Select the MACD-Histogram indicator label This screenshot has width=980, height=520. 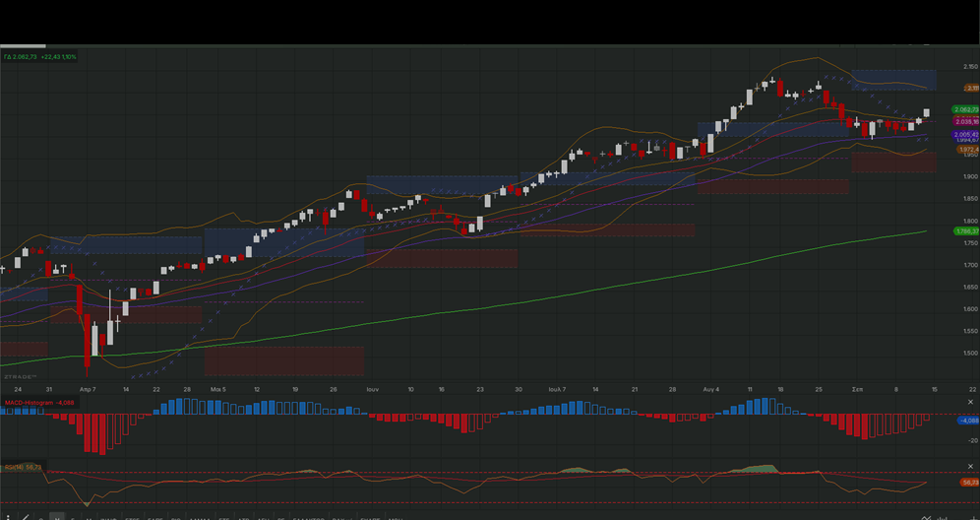[39, 403]
